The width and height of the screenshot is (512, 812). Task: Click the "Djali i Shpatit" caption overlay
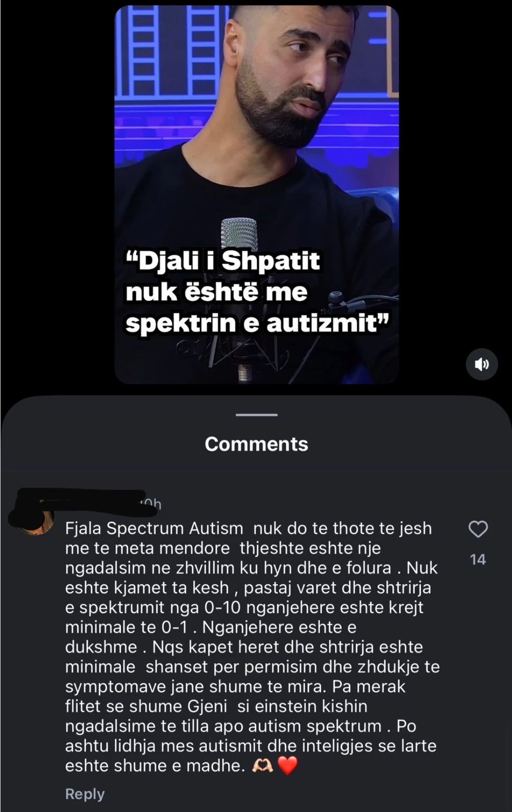[257, 291]
